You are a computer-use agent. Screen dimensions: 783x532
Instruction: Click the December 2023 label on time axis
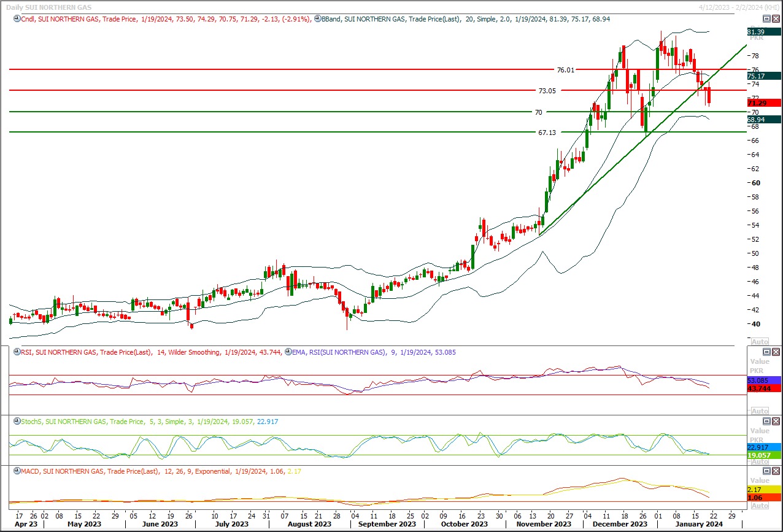pyautogui.click(x=619, y=524)
